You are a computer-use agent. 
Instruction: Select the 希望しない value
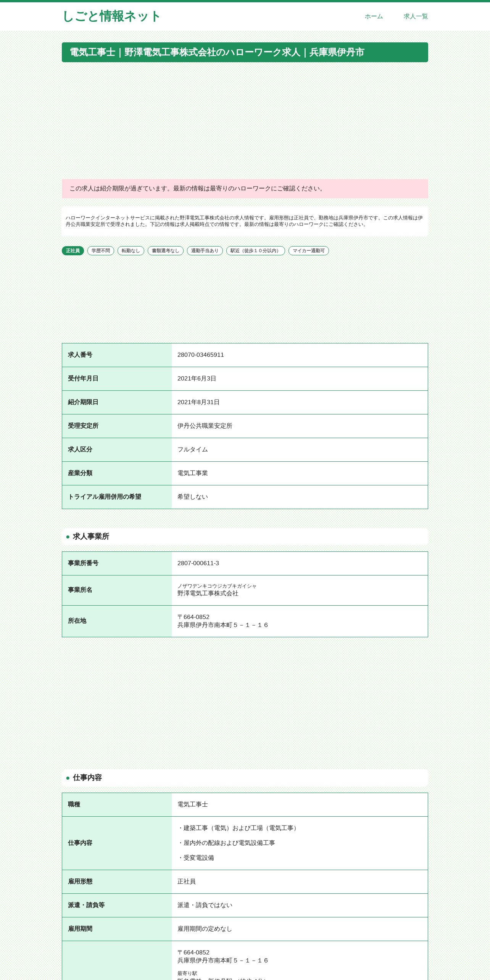click(193, 497)
